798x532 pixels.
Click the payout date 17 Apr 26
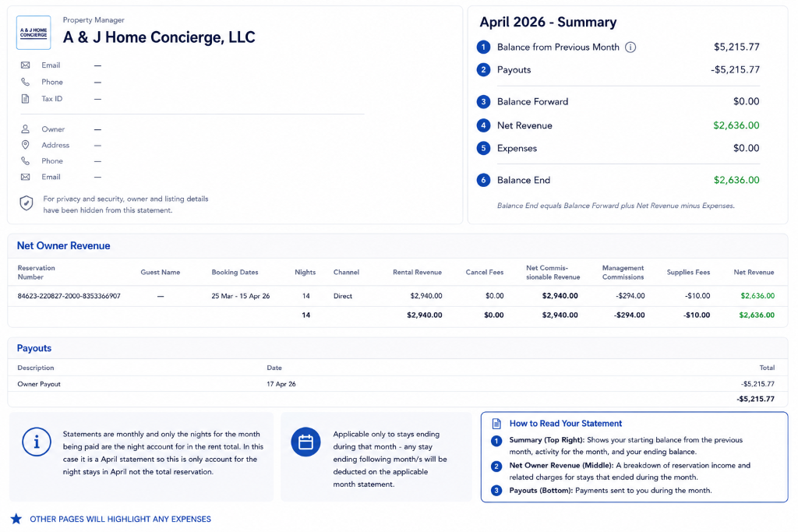(x=281, y=384)
